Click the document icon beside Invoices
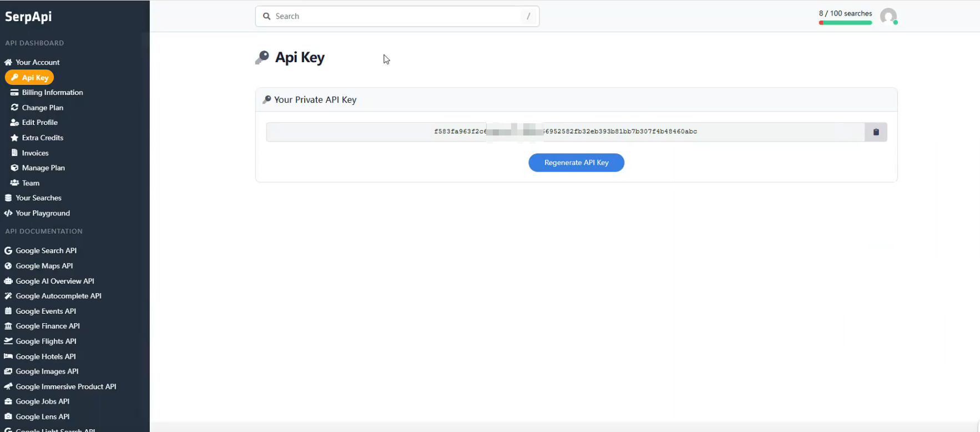The image size is (980, 432). pyautogui.click(x=14, y=153)
